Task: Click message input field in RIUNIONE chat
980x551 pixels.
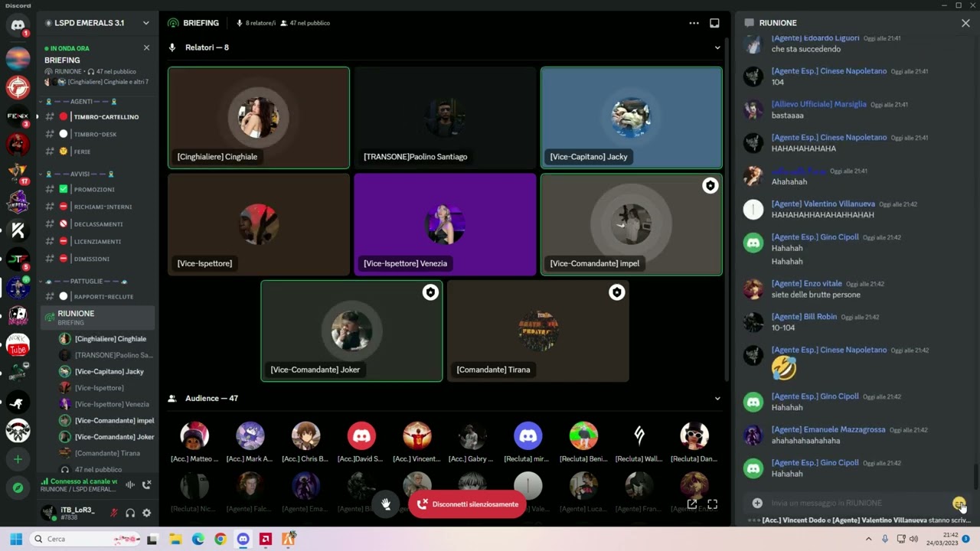Action: [857, 503]
